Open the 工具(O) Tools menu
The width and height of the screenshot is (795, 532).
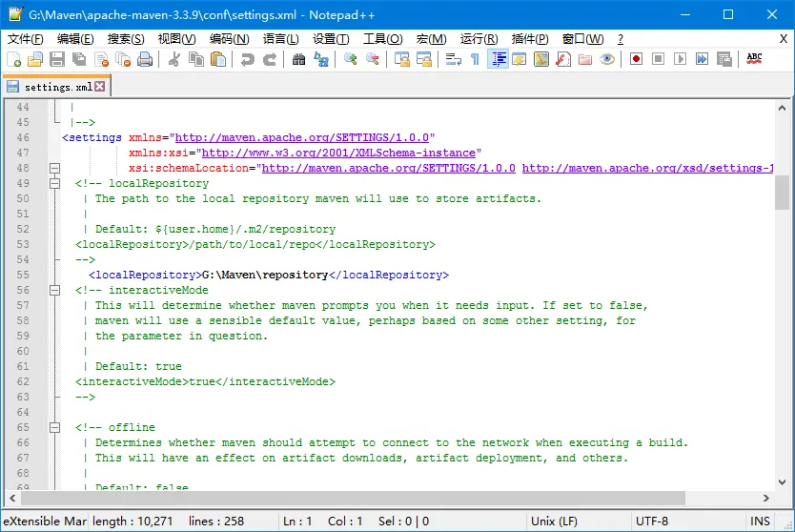(383, 39)
